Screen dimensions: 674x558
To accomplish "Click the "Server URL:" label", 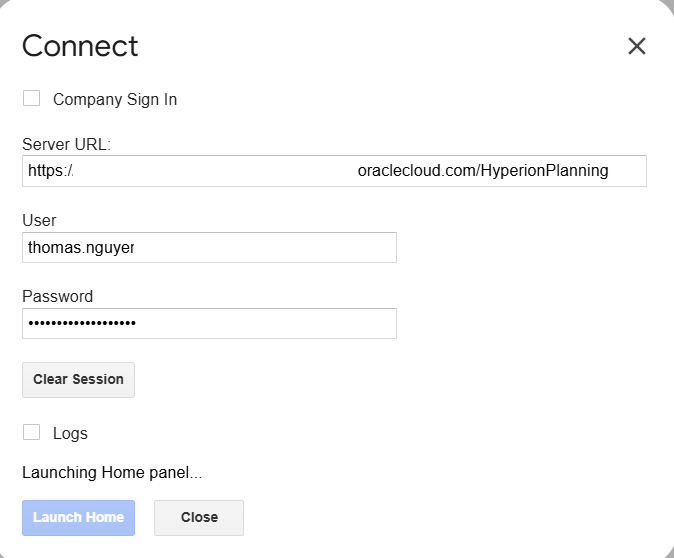I will coord(66,144).
